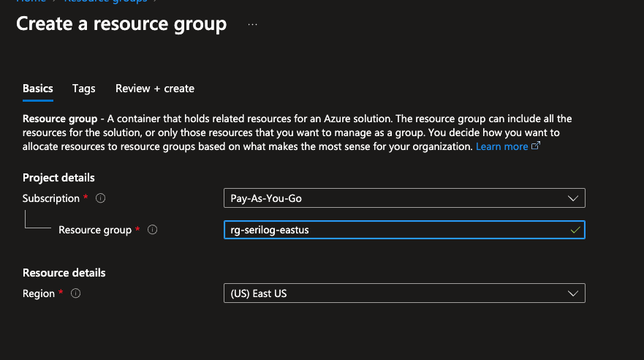
Task: Click the rg-serilog-eastus name field
Action: 395,230
